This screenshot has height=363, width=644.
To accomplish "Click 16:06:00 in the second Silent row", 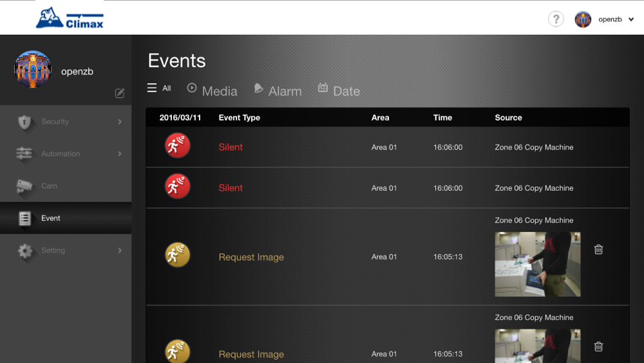I will 448,188.
